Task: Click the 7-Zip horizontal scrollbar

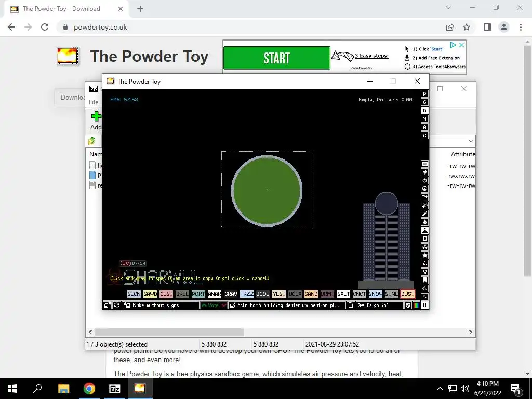Action: tap(169, 332)
